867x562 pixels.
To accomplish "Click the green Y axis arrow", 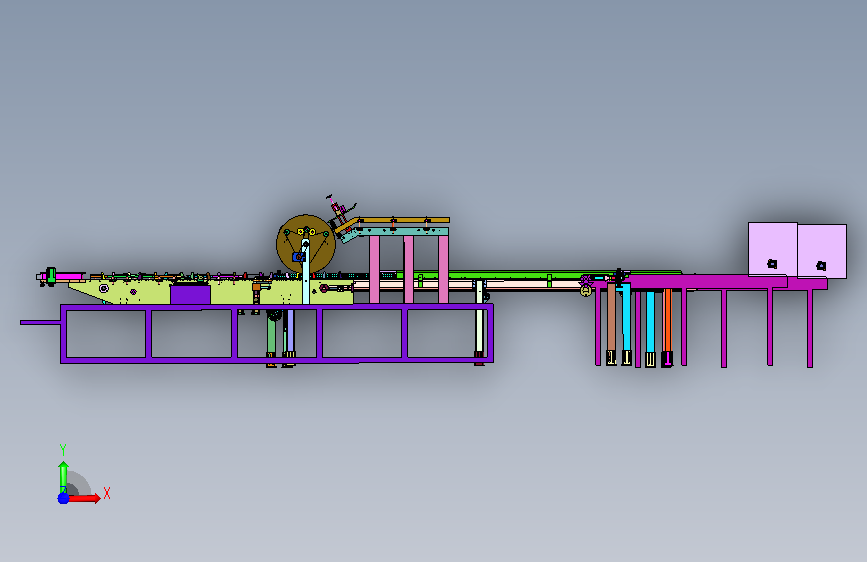I will coord(63,476).
